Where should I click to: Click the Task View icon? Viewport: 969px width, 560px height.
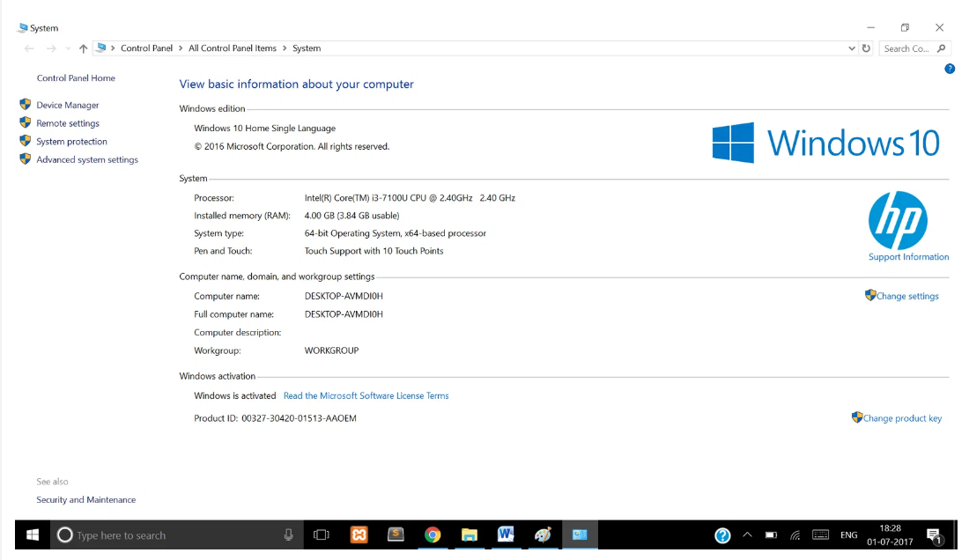click(322, 534)
